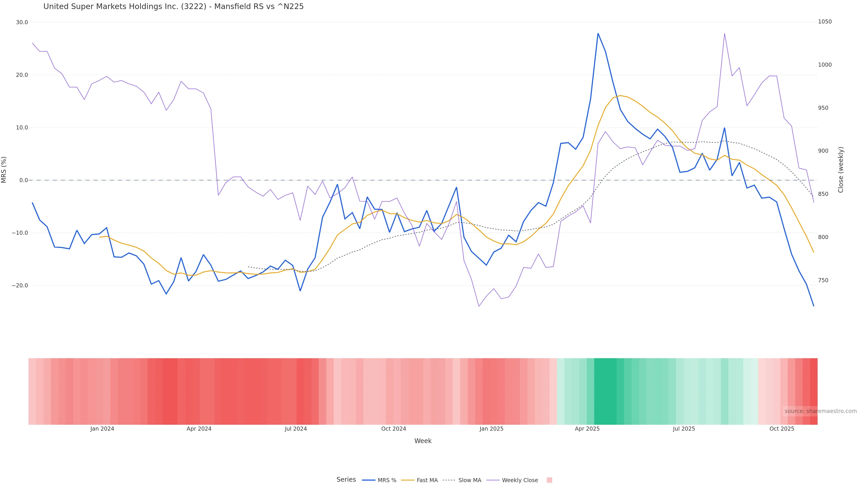Click the "Week" x-axis title

pos(423,441)
